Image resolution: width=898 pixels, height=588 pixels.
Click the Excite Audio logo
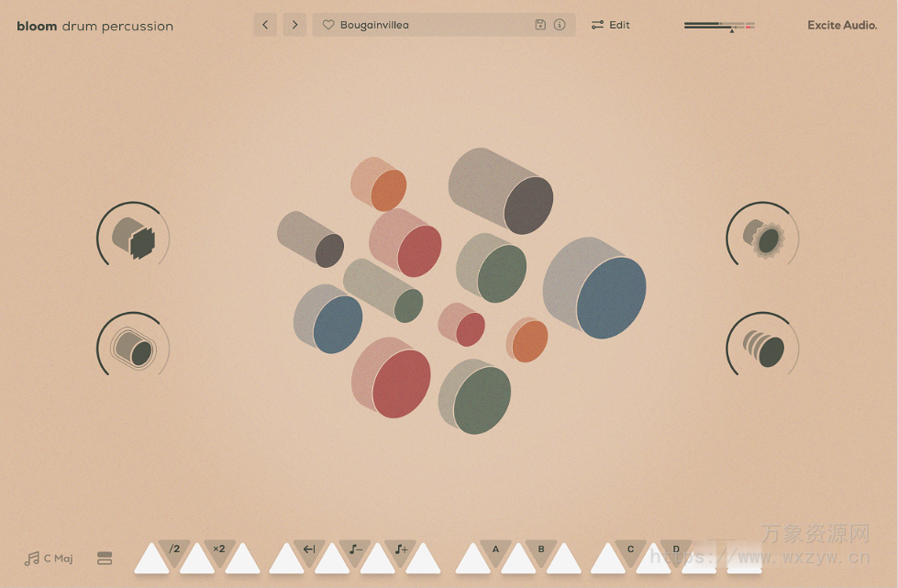842,25
